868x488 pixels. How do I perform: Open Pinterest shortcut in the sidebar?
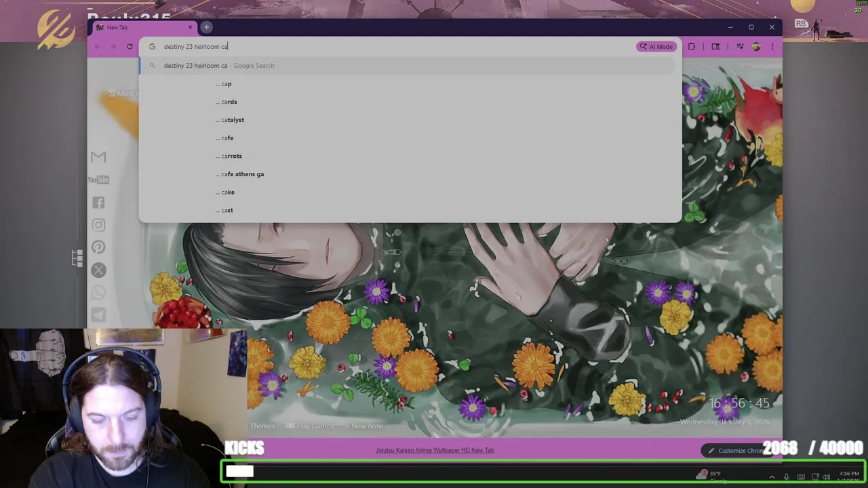[98, 247]
